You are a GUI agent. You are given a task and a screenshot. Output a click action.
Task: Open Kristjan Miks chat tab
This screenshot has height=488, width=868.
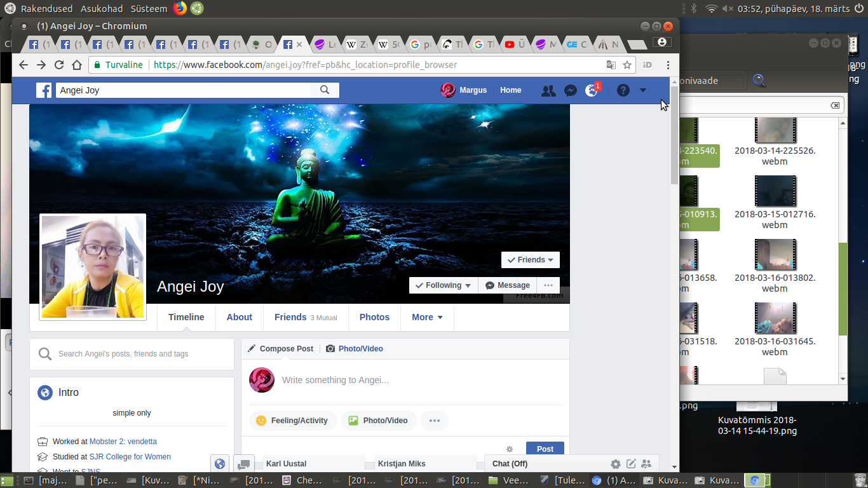[424, 464]
